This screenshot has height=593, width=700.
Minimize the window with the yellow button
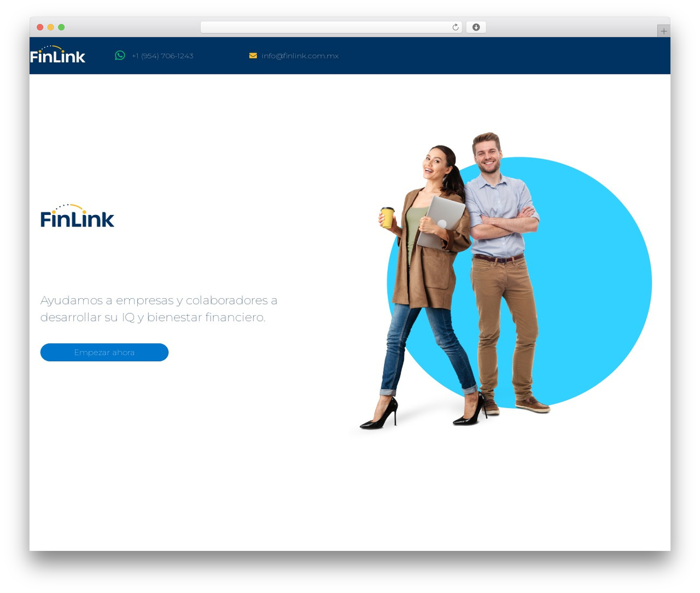tap(51, 27)
